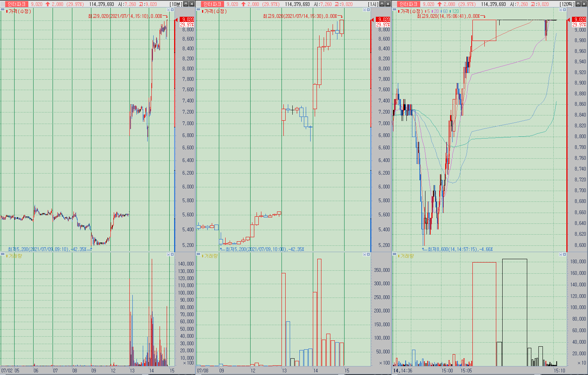Maximize the volume pane in 10분 chart
This screenshot has height=375, width=588.
[x=168, y=254]
